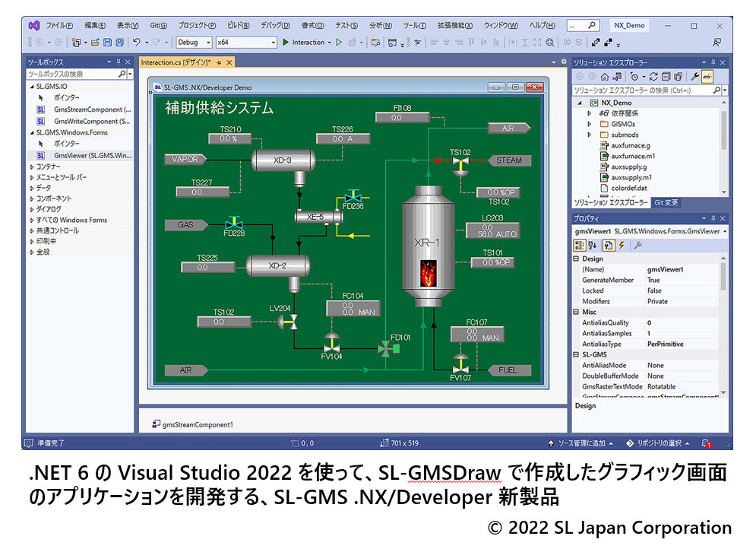
Task: Collapse SL.GMS.Windows.Forms toolbox group
Action: (x=33, y=133)
